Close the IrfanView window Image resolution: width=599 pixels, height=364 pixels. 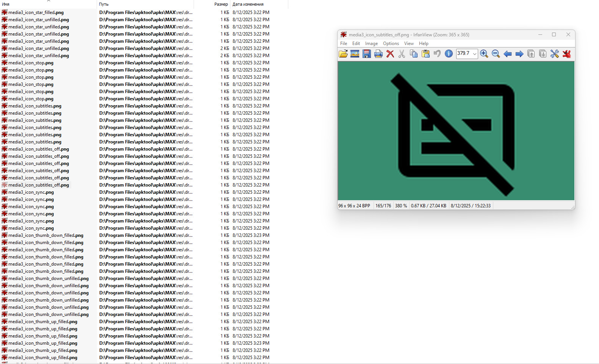tap(568, 34)
